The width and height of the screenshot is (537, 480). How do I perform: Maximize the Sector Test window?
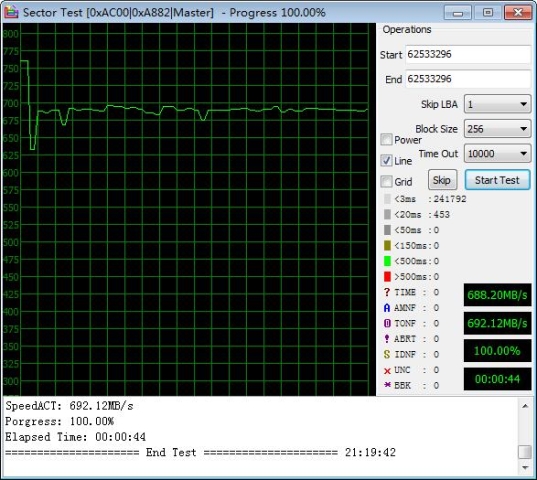[x=488, y=13]
